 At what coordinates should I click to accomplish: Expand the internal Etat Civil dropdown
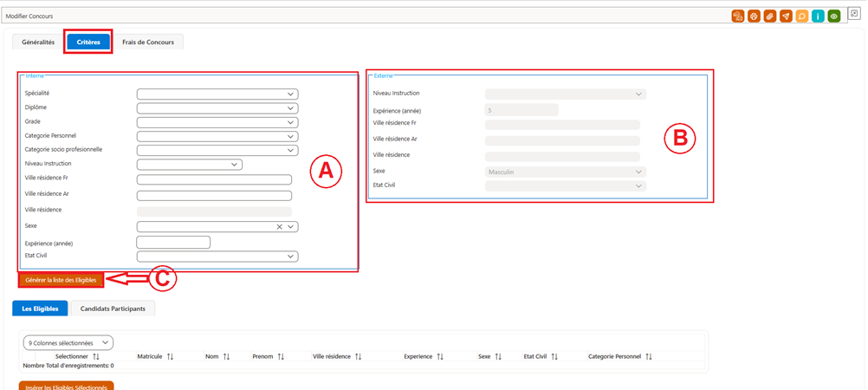pyautogui.click(x=217, y=256)
